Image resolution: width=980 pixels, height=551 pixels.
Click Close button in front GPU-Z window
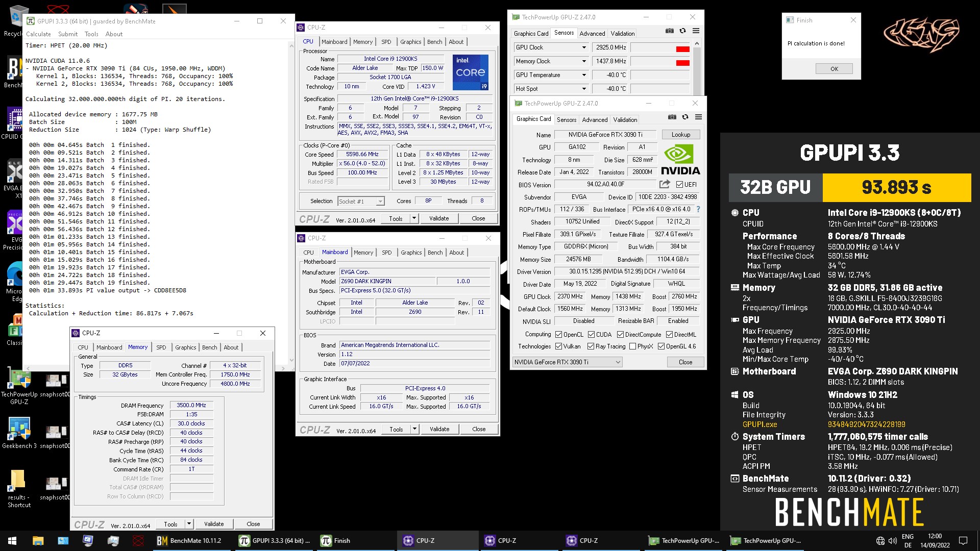point(685,362)
